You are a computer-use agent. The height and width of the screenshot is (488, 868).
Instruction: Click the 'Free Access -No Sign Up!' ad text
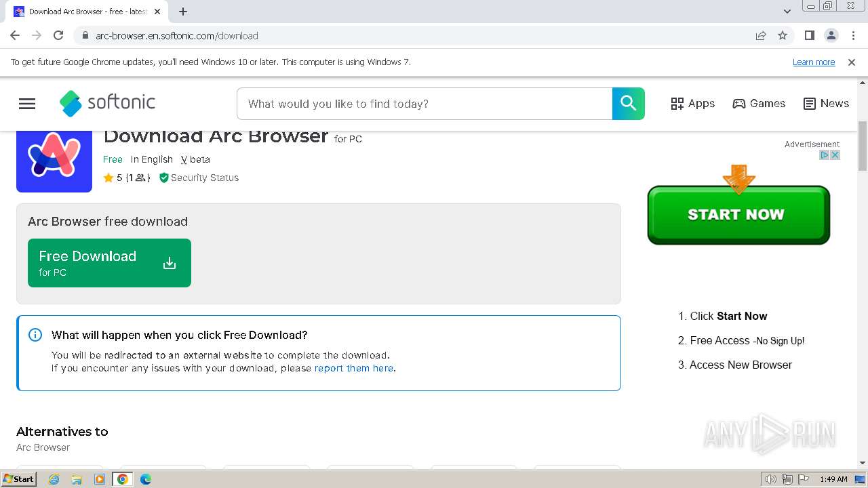pos(747,341)
